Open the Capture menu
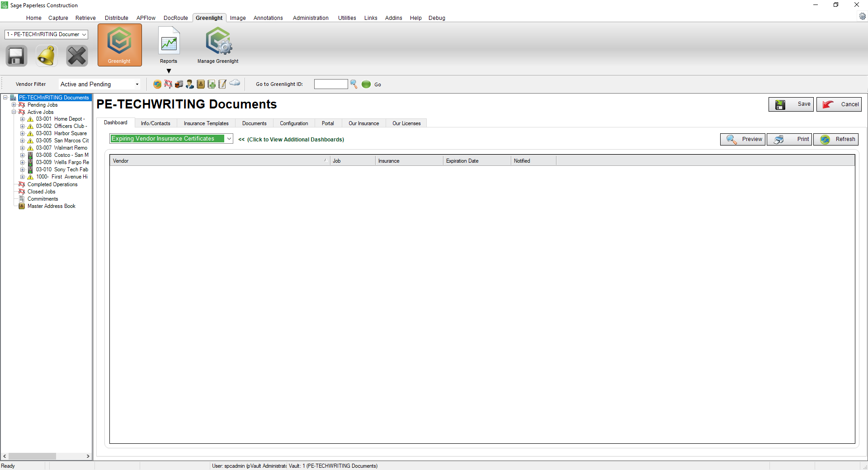The width and height of the screenshot is (868, 470). [58, 18]
